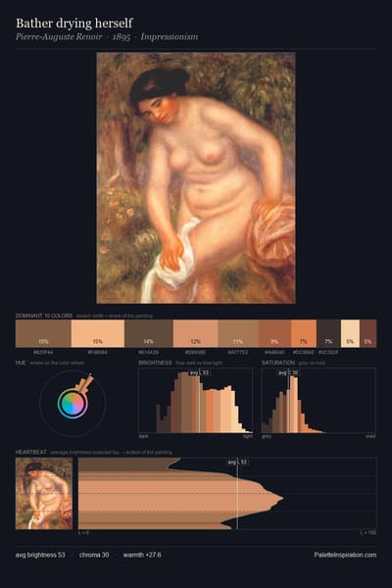The height and width of the screenshot is (588, 392).
Task: Click the 'avg brightness 53' footer stat
Action: (x=40, y=555)
